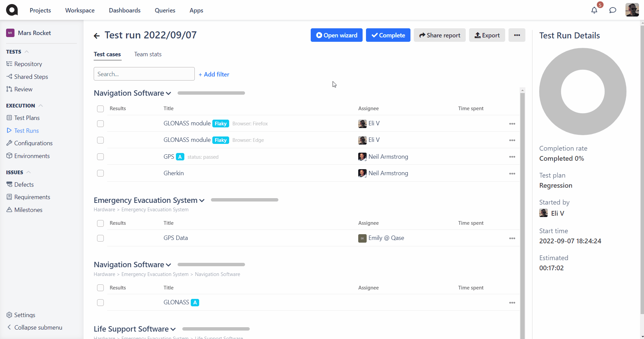This screenshot has height=339, width=644.
Task: Select all cases in first Navigation Software table
Action: (100, 109)
